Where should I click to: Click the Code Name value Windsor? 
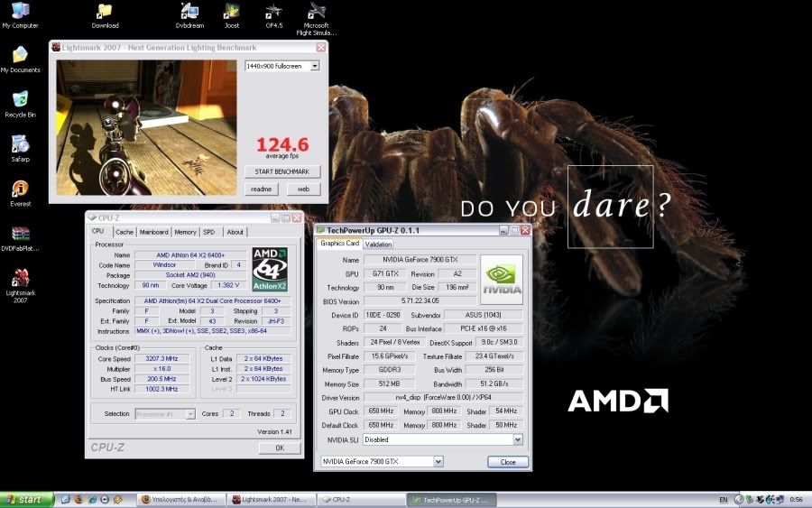pos(165,264)
